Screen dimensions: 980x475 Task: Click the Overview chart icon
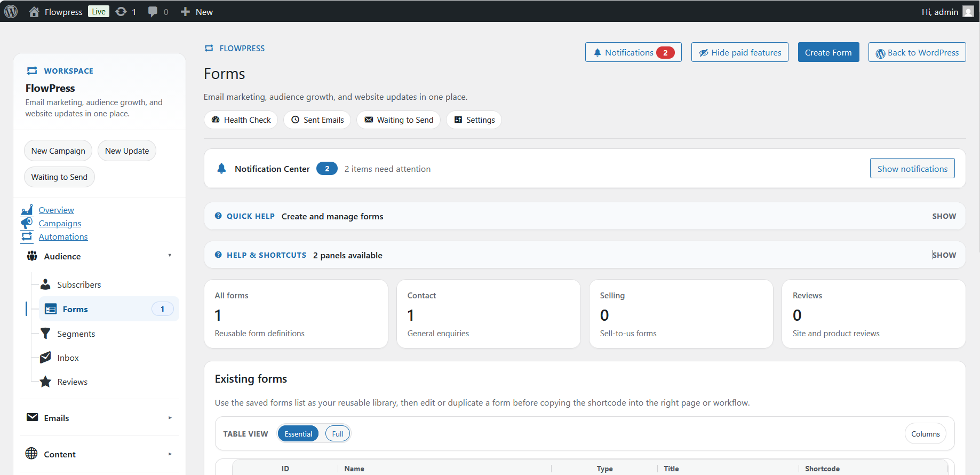(27, 210)
